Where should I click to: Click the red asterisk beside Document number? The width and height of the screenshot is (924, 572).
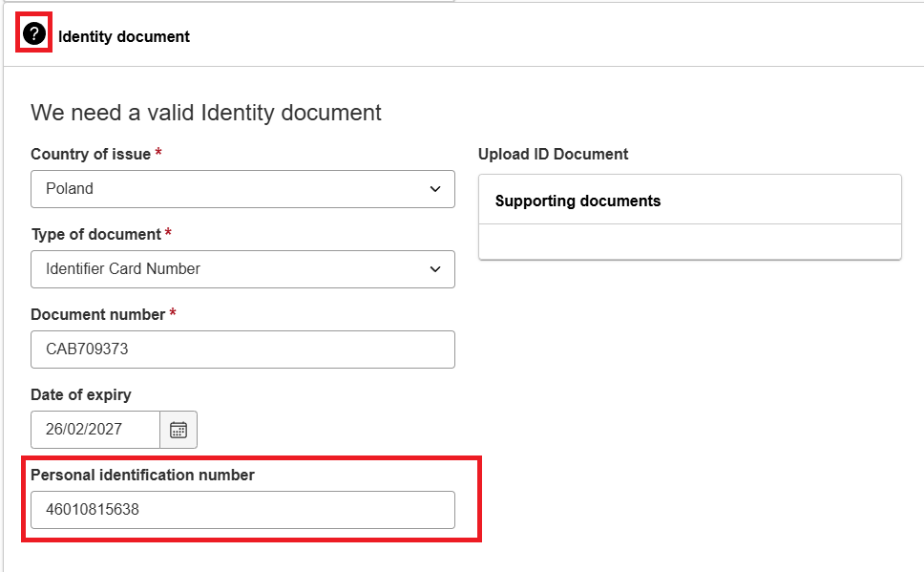point(173,312)
